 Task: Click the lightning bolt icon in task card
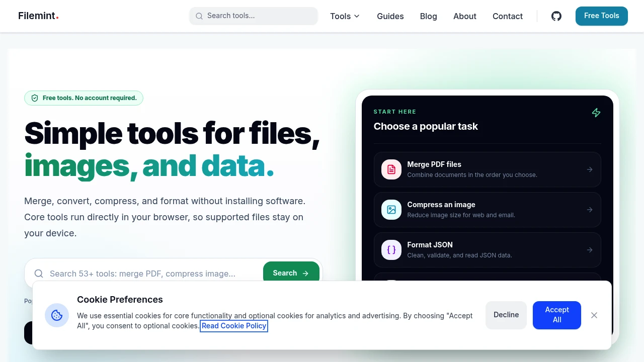pyautogui.click(x=596, y=113)
